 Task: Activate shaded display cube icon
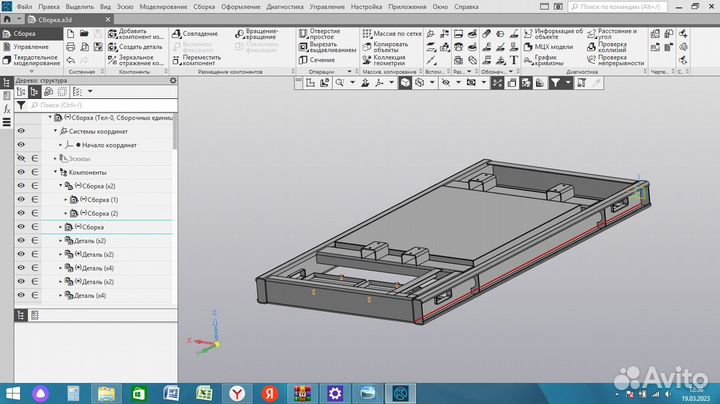click(405, 83)
